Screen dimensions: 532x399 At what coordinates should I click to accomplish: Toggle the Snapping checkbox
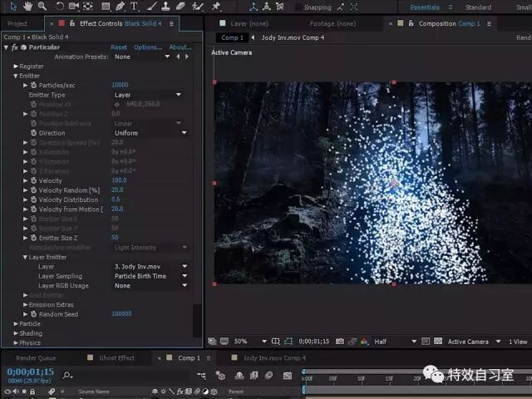click(x=298, y=7)
